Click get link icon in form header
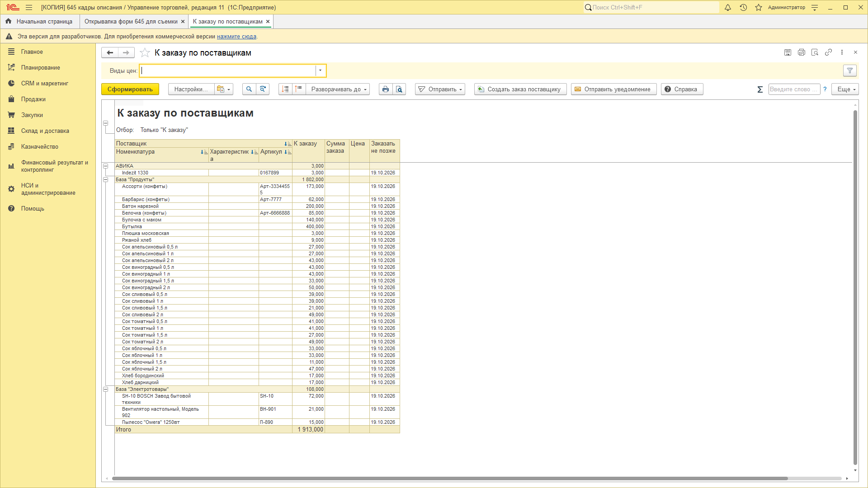The width and height of the screenshot is (868, 488). point(828,52)
